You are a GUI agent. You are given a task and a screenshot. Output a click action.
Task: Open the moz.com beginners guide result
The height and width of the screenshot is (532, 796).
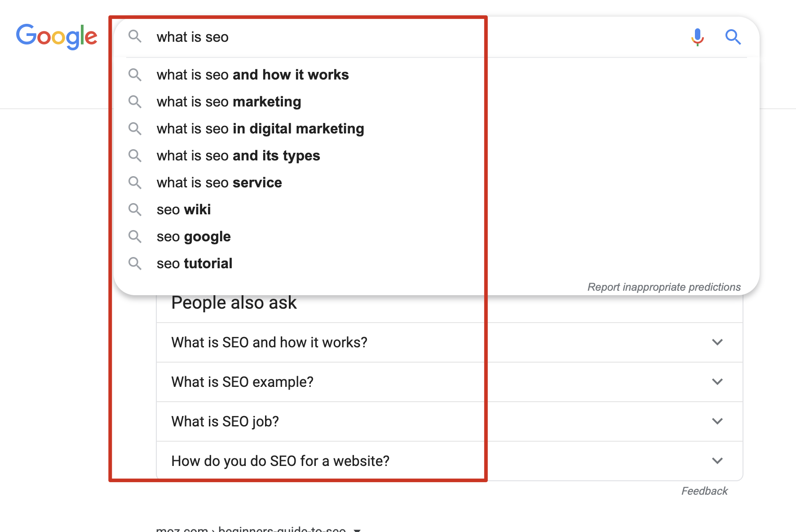(251, 529)
